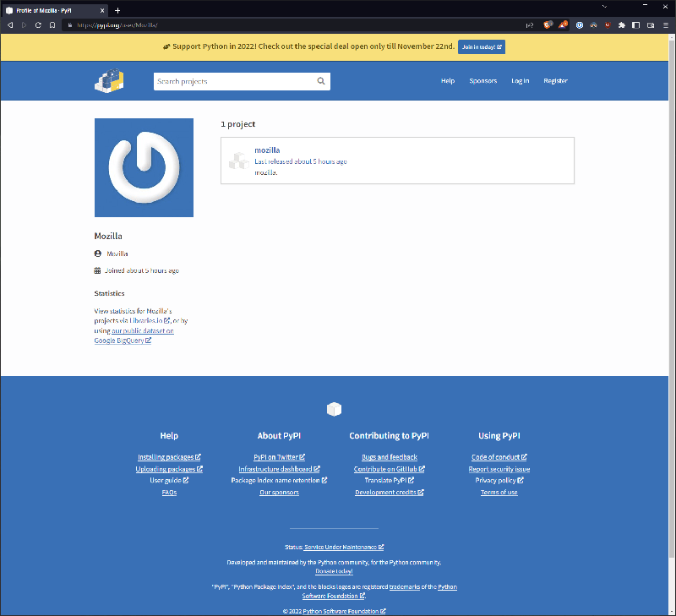Screen dimensions: 676x616
Task: Open the Sponsors header link
Action: point(482,80)
